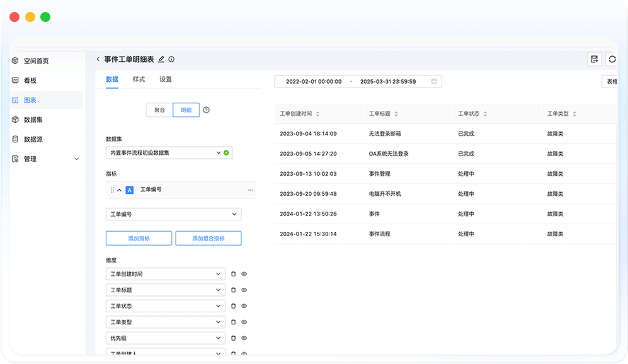Switch to the 样式 tab
Viewport: 628px width, 364px height.
coord(139,79)
